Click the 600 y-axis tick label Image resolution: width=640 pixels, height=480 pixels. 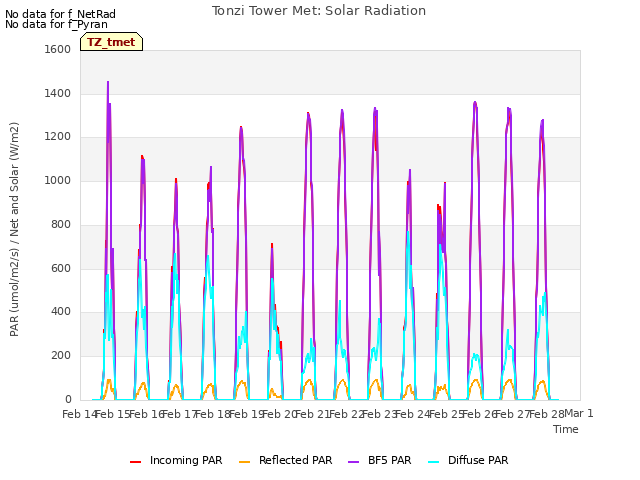tap(61, 269)
